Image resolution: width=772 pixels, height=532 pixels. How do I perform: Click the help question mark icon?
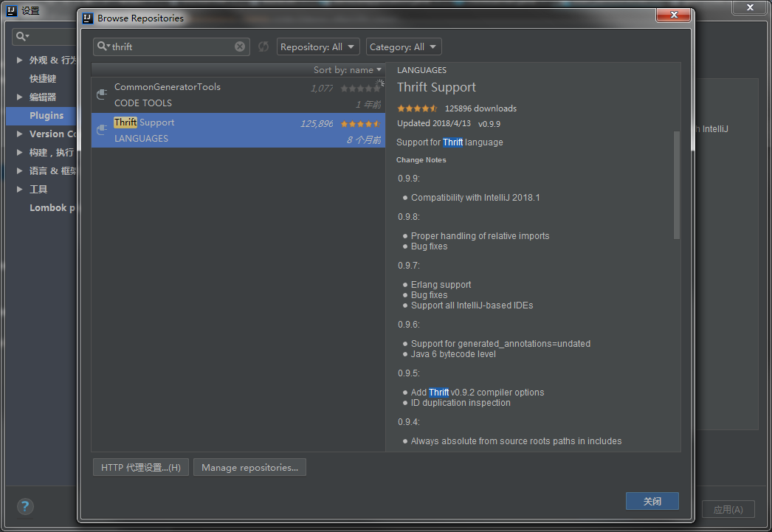pyautogui.click(x=25, y=507)
